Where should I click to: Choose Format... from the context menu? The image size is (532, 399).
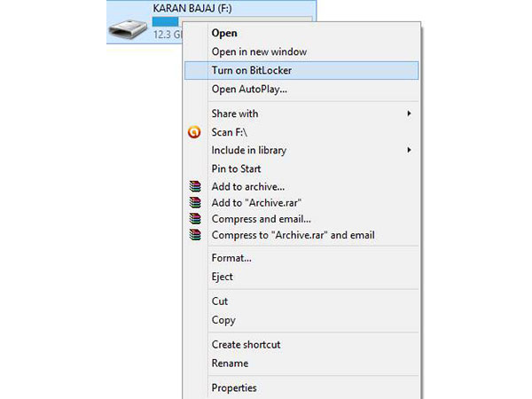click(x=231, y=258)
